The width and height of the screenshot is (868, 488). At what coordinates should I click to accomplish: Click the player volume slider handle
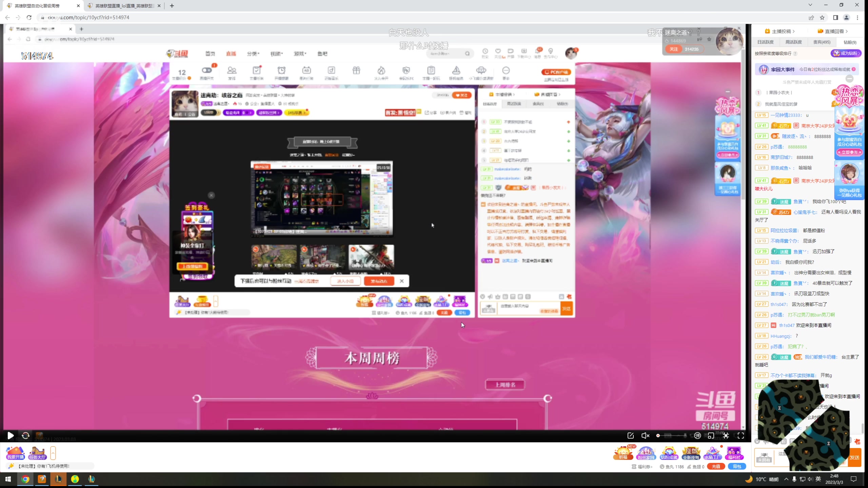[x=658, y=435]
